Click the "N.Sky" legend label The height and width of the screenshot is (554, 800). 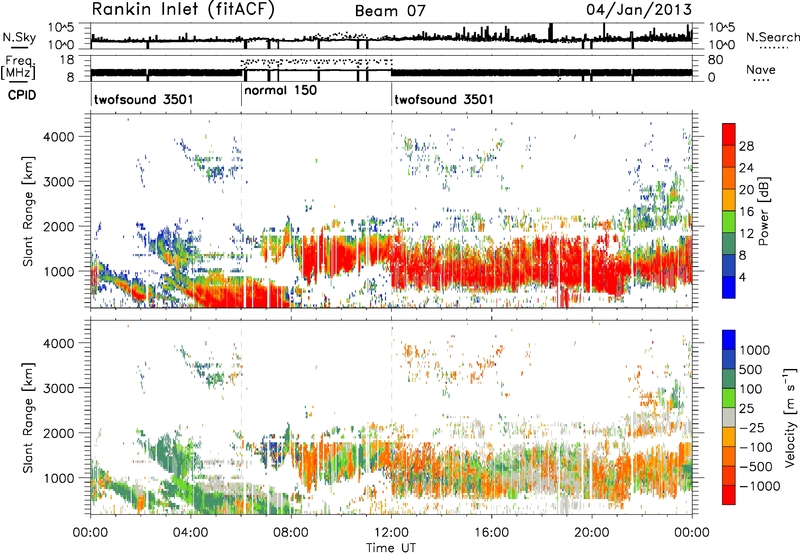coord(19,37)
